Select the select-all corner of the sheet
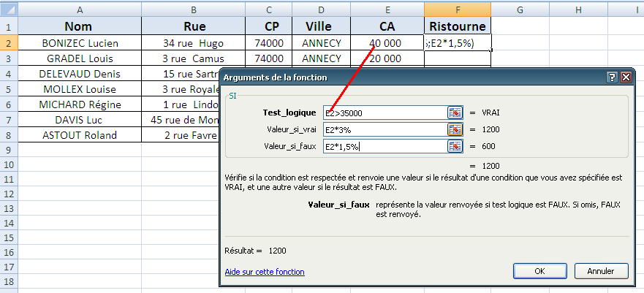Screen dimensions: 644x293 tap(9, 9)
